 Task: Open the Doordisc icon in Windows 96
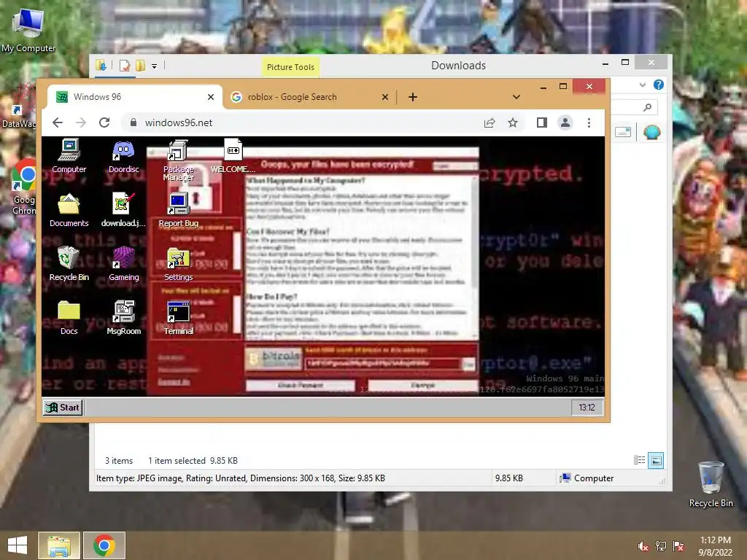click(x=123, y=156)
